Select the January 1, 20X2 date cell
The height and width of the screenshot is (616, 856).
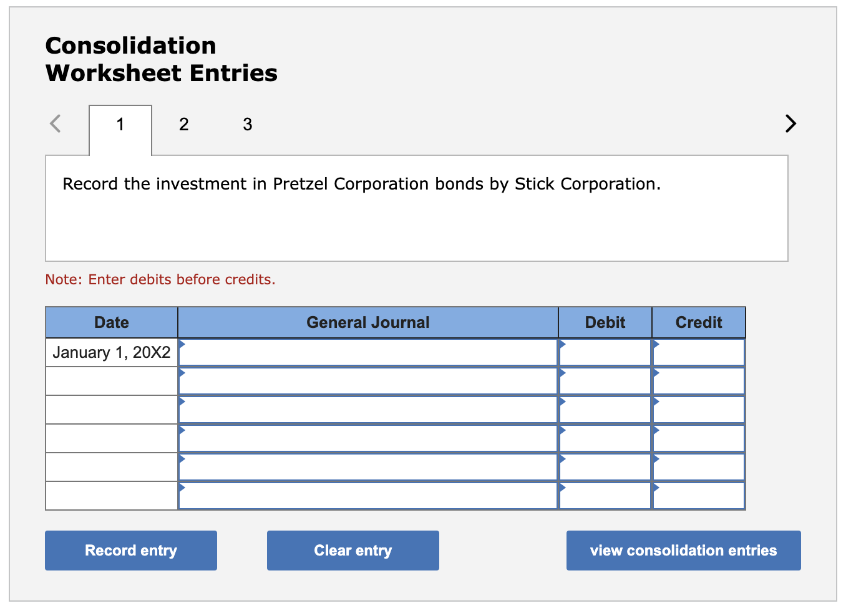110,352
